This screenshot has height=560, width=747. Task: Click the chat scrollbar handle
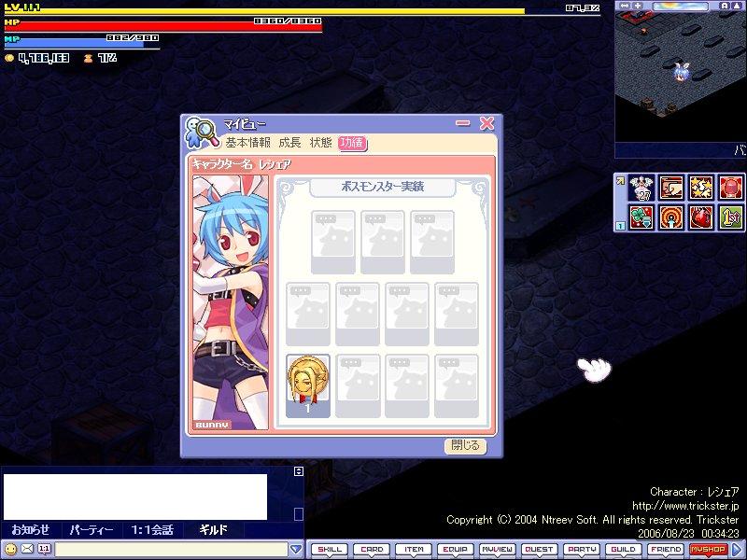pyautogui.click(x=299, y=514)
